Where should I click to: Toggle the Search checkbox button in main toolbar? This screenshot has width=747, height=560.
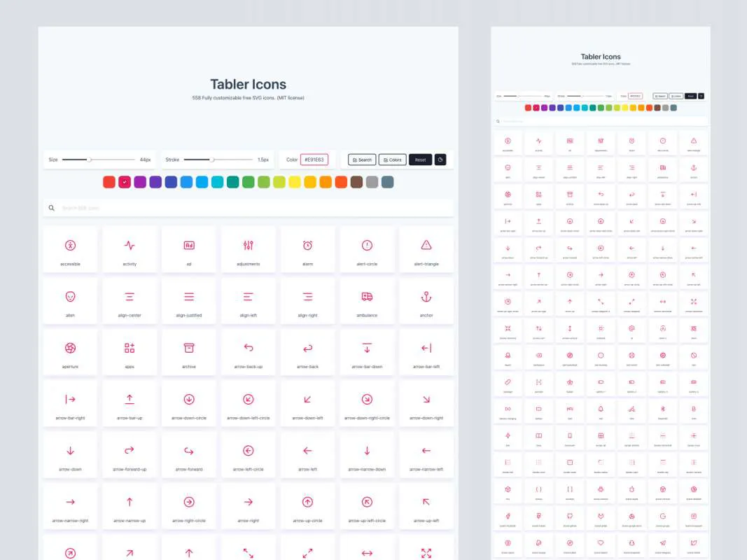click(x=362, y=160)
